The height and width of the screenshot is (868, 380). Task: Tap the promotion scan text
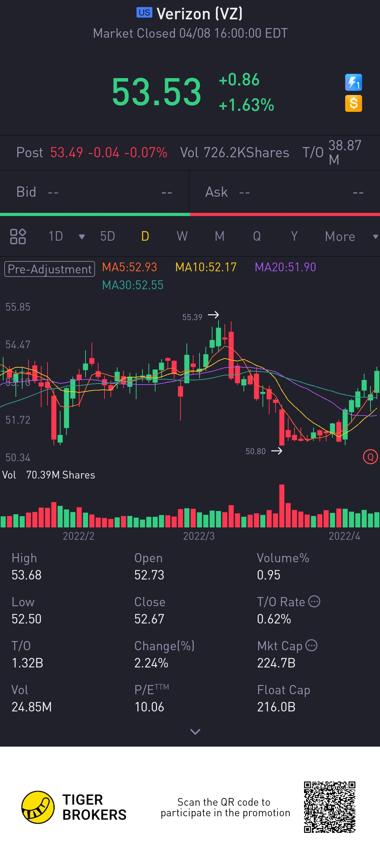point(225,807)
